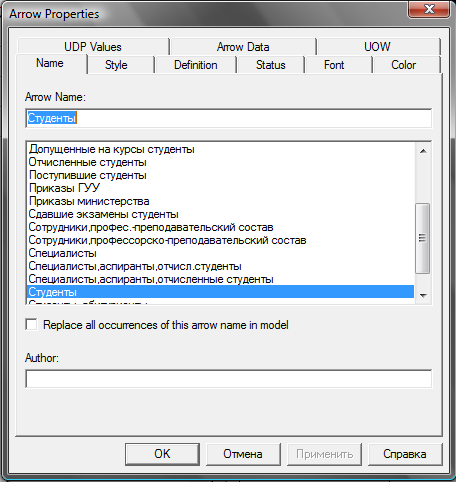The image size is (456, 482).
Task: Click the Arrow Name input field
Action: click(x=228, y=118)
